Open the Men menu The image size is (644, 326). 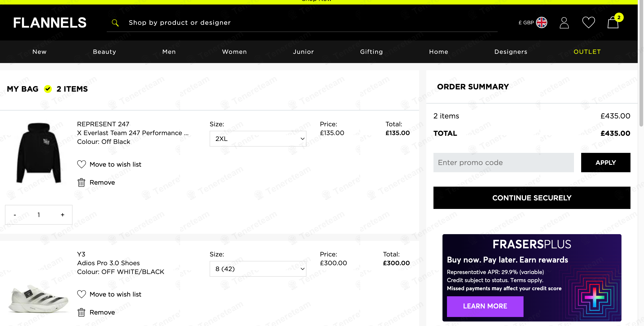169,52
